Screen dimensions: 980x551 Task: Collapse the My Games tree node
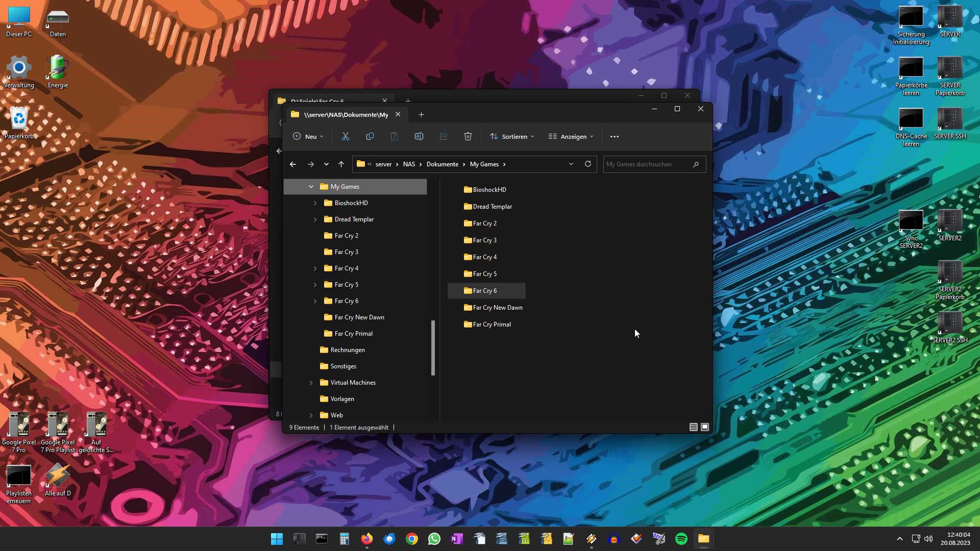coord(311,187)
